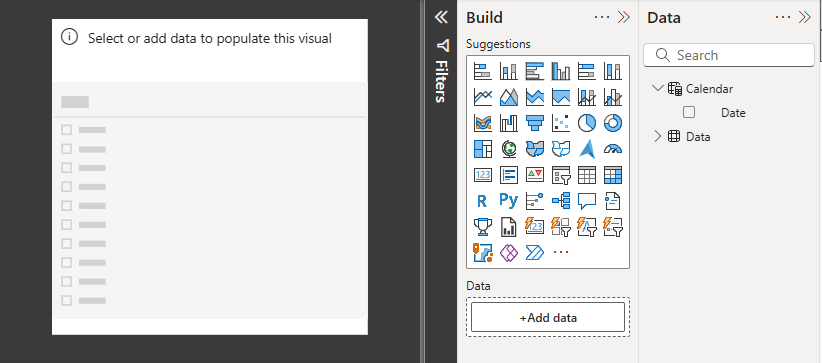Viewport: 822px width, 363px height.
Task: Pick Line and stacked column chart visual
Action: [x=587, y=97]
